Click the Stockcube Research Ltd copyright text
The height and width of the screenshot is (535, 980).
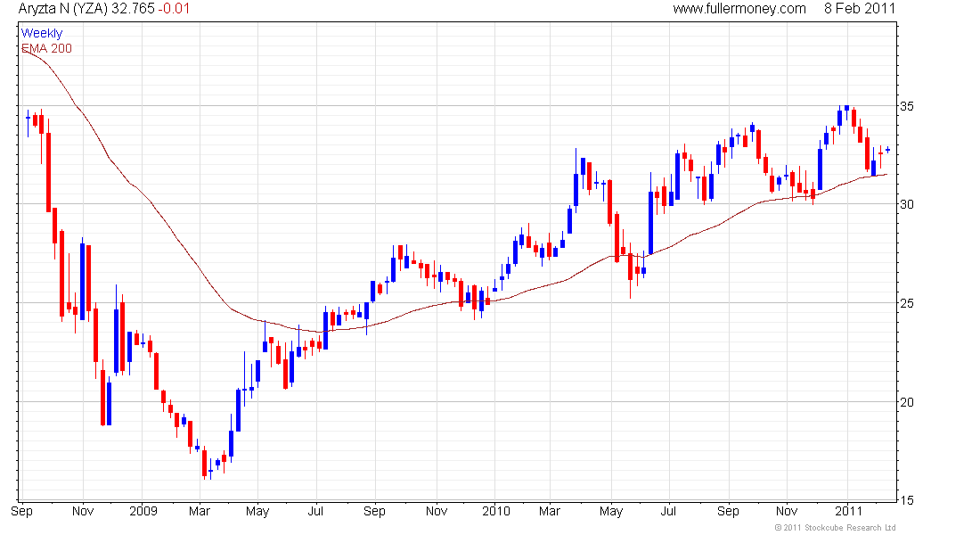(x=836, y=528)
